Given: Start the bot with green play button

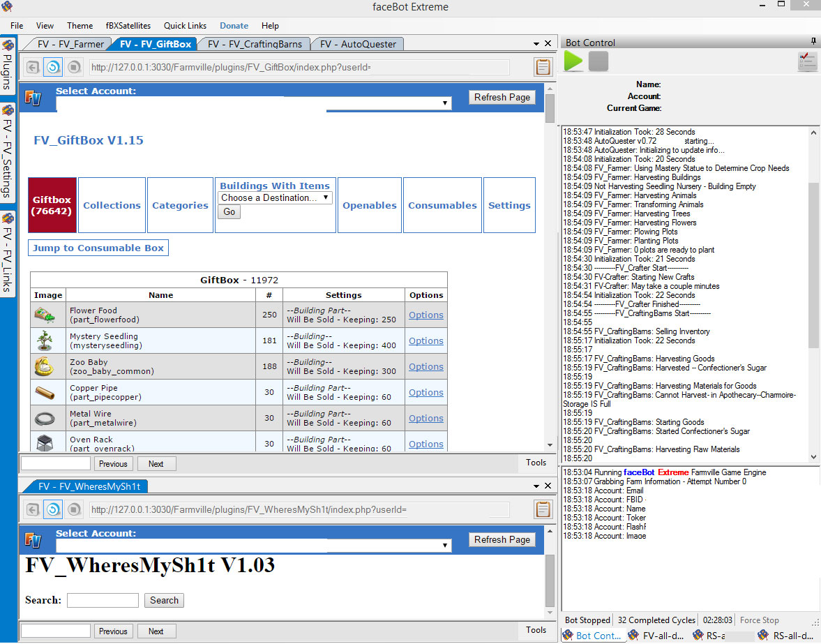Looking at the screenshot, I should (x=573, y=61).
